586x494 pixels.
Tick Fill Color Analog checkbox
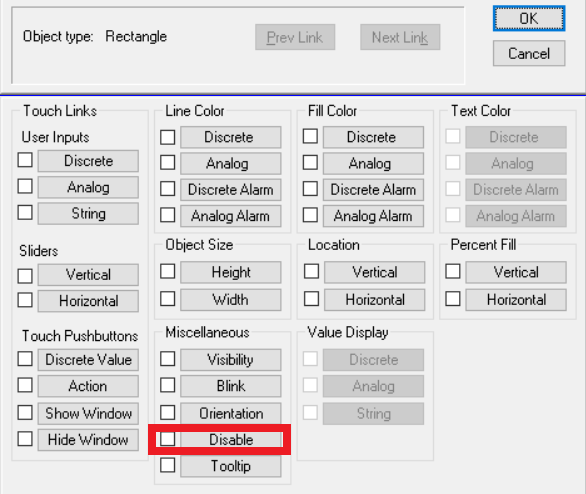click(310, 163)
